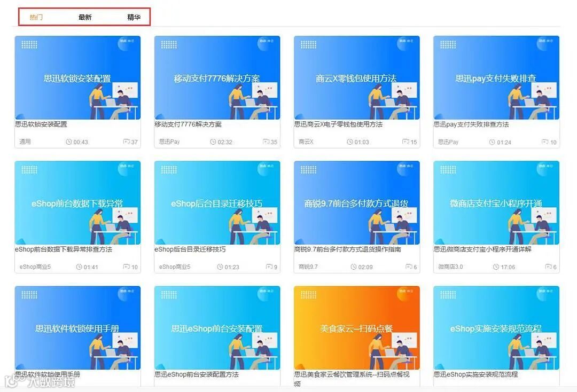Viewport: 577px width, 392px height.
Task: Click the clock icon beside duration 17:06
Action: [496, 266]
